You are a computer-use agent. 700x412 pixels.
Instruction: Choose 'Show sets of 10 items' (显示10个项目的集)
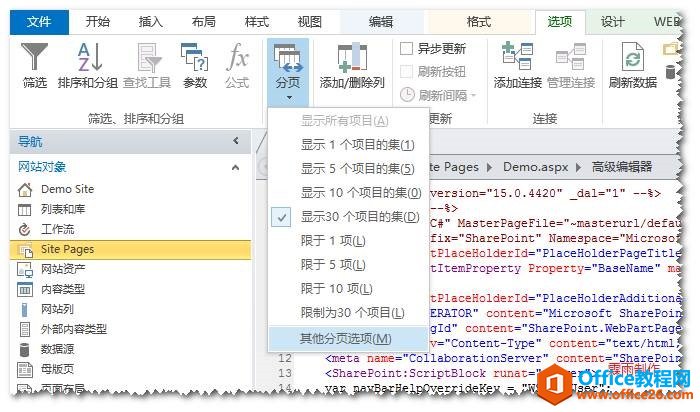(x=347, y=193)
